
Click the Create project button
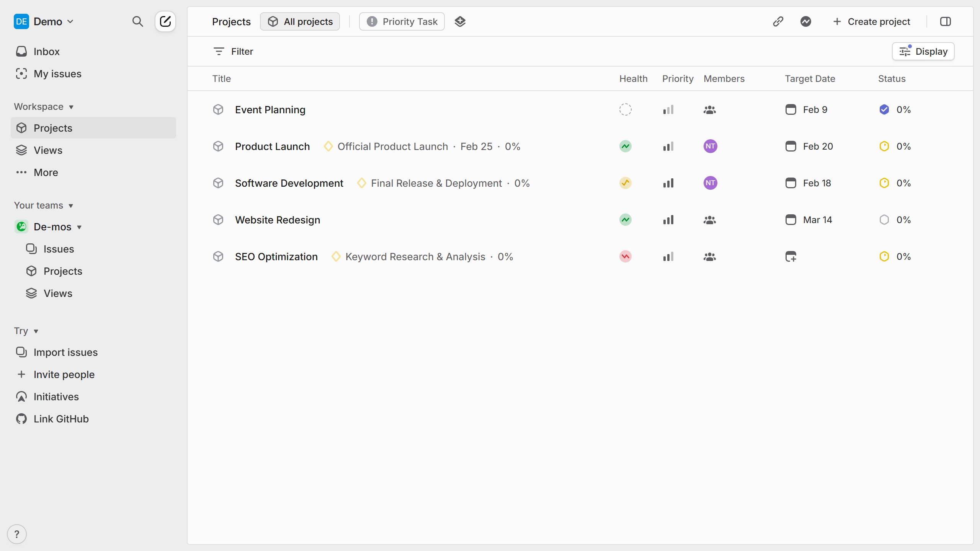point(871,21)
